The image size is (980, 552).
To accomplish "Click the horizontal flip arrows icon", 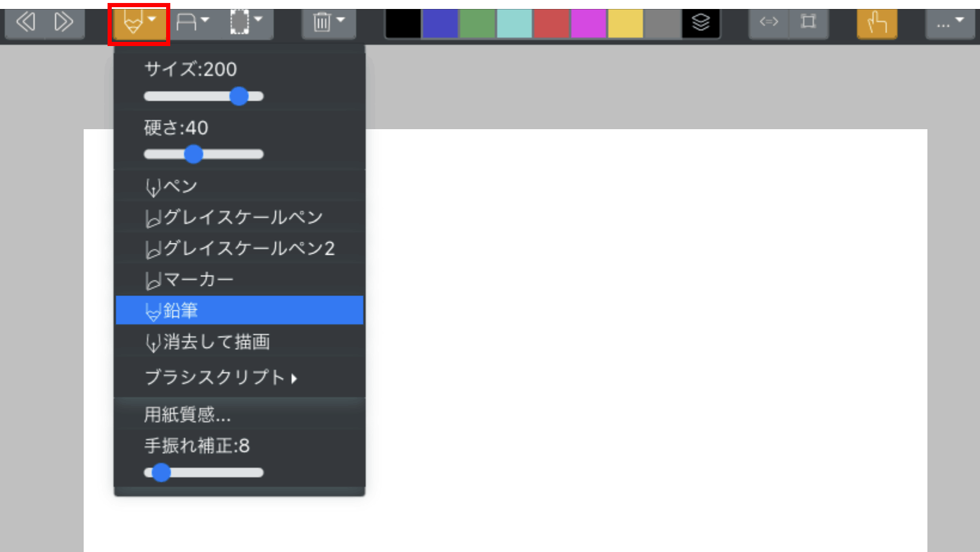I will (x=768, y=23).
